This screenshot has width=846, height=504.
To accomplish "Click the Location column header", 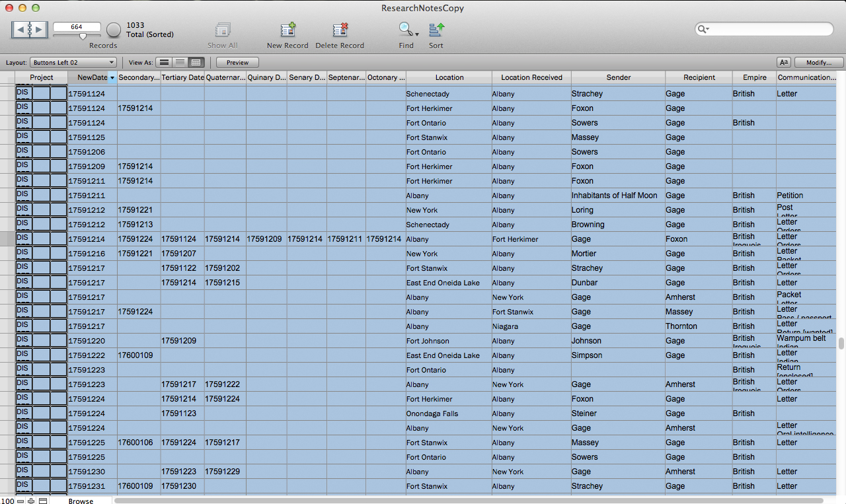I will (449, 78).
